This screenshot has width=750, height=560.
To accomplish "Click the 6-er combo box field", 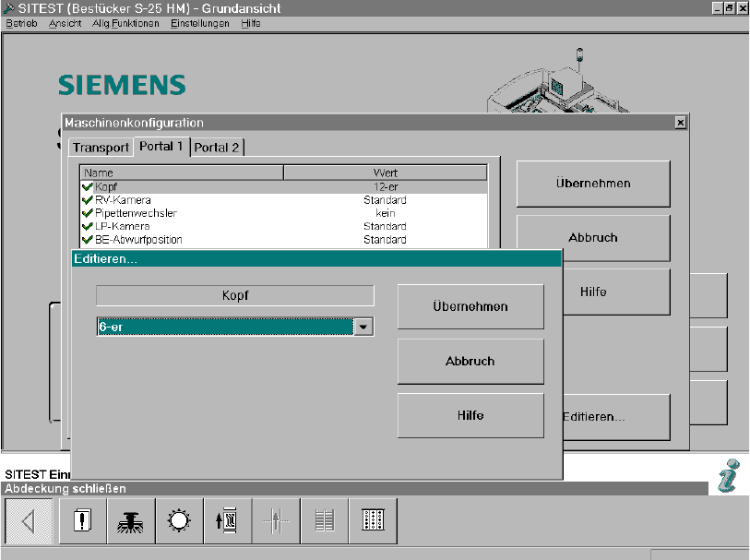I will [225, 327].
